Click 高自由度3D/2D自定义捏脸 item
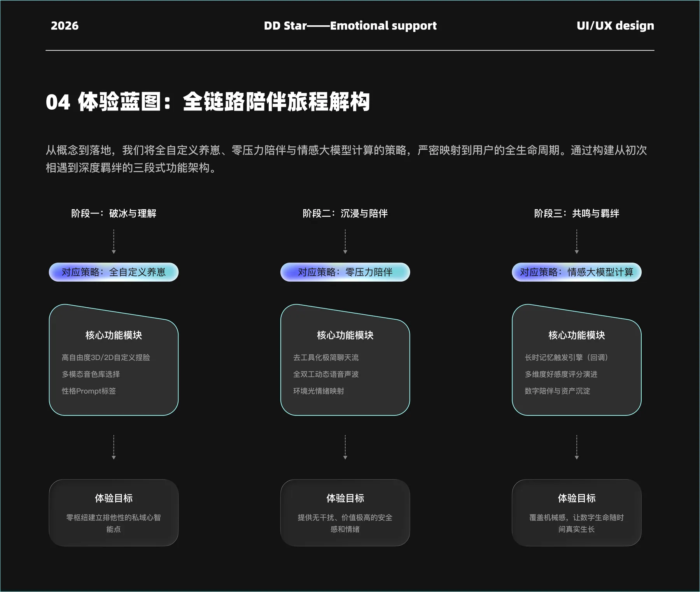 point(106,357)
